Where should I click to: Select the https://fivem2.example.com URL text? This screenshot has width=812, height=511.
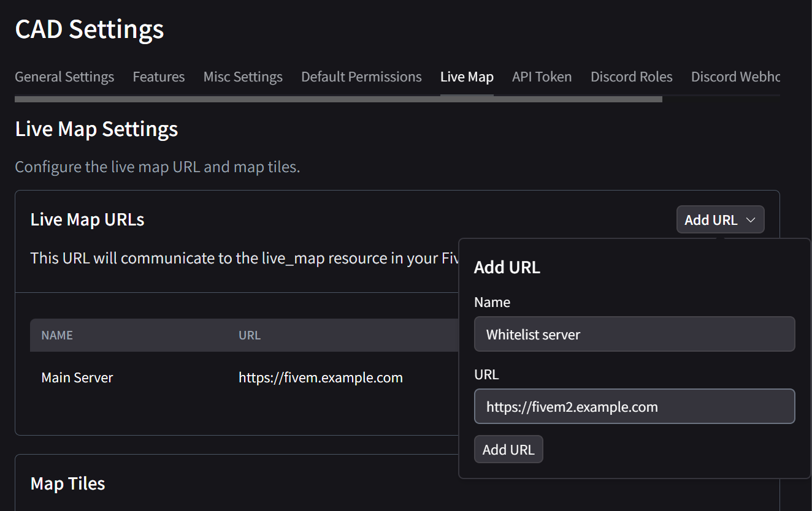(572, 406)
